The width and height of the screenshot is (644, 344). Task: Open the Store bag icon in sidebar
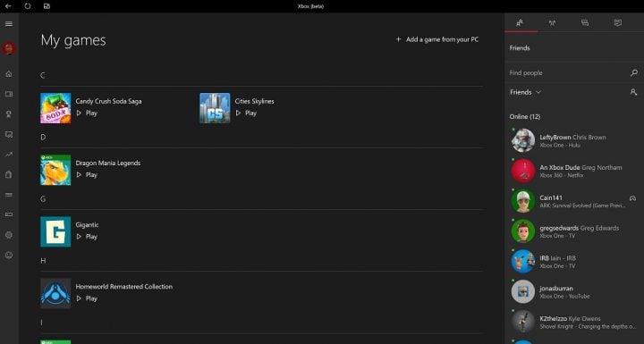9,174
